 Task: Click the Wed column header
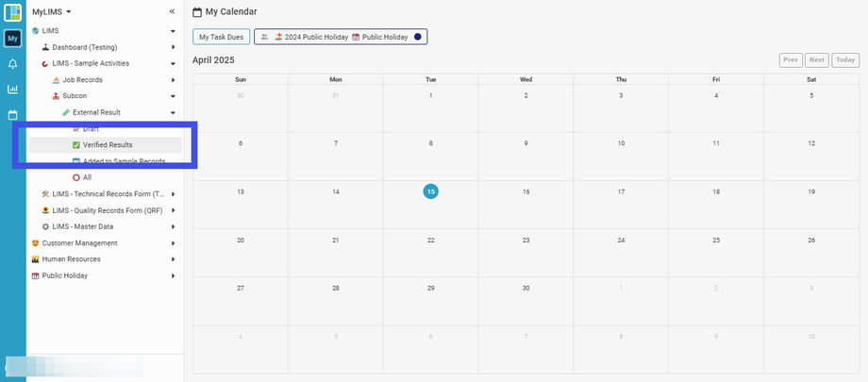[526, 79]
